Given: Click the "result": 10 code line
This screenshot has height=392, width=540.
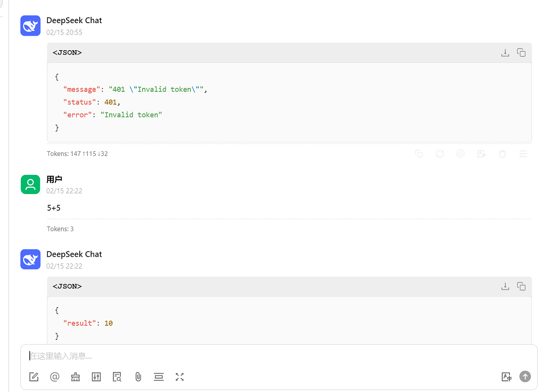Looking at the screenshot, I should point(88,323).
